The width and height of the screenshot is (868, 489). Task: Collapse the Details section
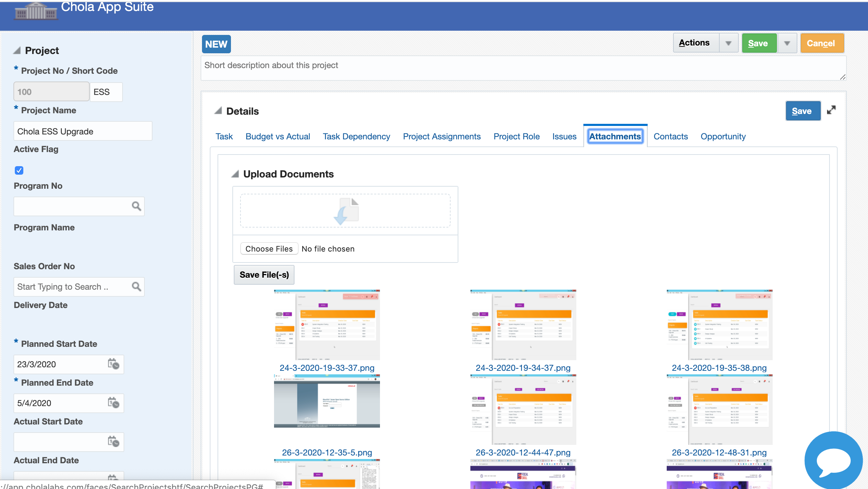(x=218, y=111)
